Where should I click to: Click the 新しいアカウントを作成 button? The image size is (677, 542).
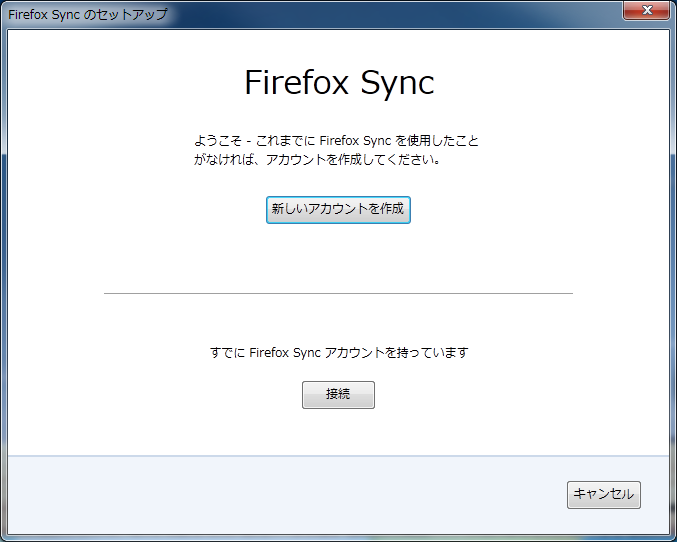click(x=338, y=210)
